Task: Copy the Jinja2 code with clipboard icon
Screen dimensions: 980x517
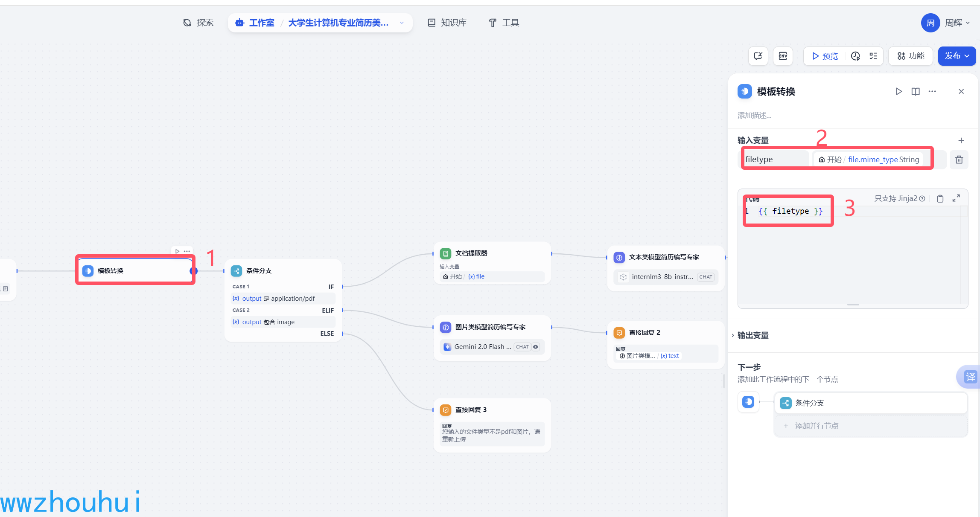Action: (x=940, y=198)
